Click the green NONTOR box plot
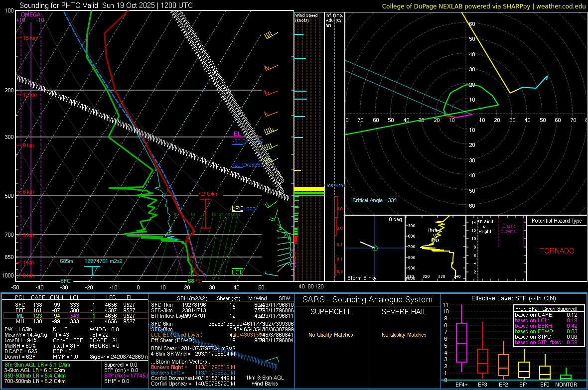This screenshot has height=390, width=588. [566, 377]
